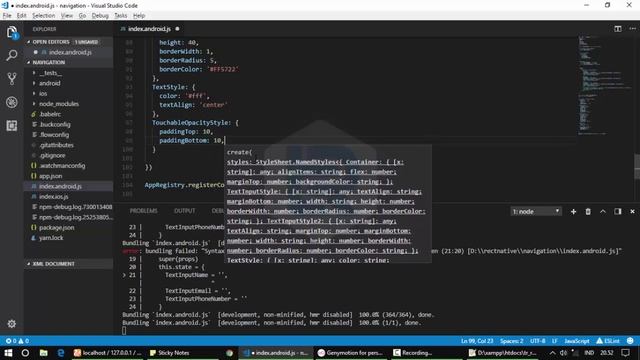
Task: Close the terminal panel
Action: click(632, 211)
